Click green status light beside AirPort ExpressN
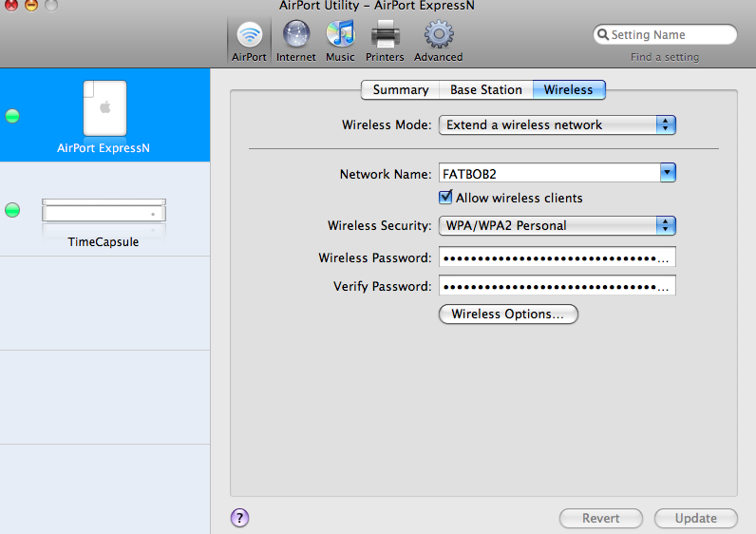Image resolution: width=756 pixels, height=534 pixels. (x=12, y=116)
